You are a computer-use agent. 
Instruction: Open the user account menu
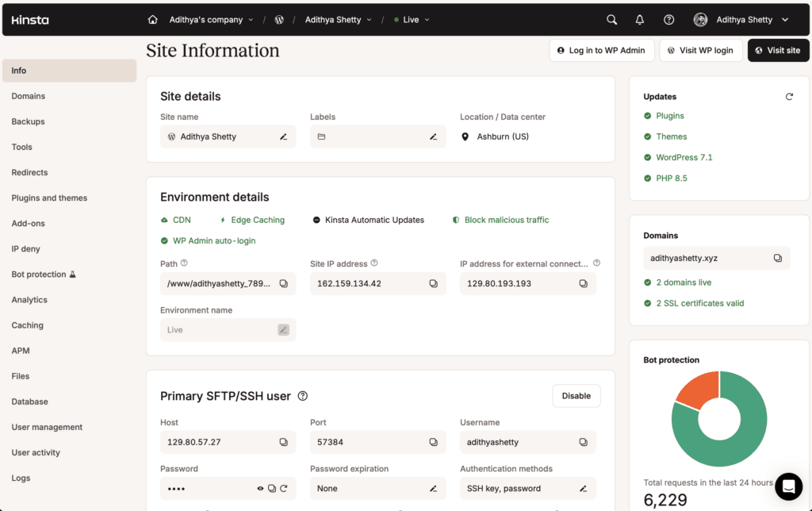(x=741, y=20)
